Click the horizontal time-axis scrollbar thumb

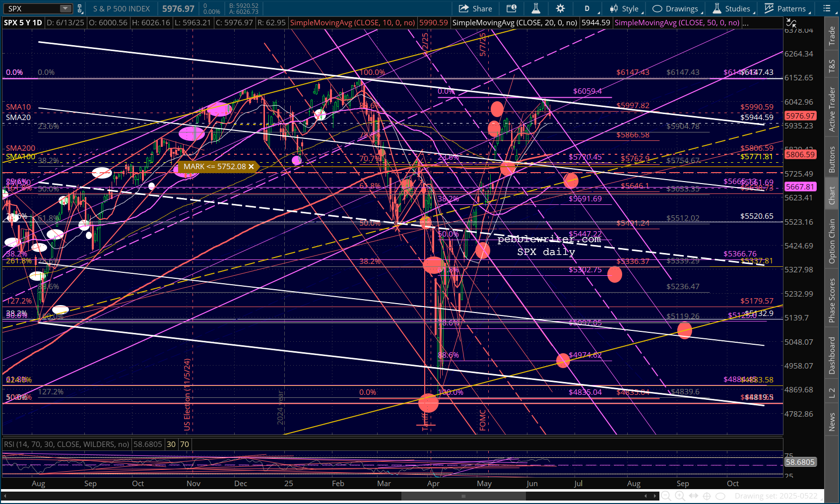463,496
